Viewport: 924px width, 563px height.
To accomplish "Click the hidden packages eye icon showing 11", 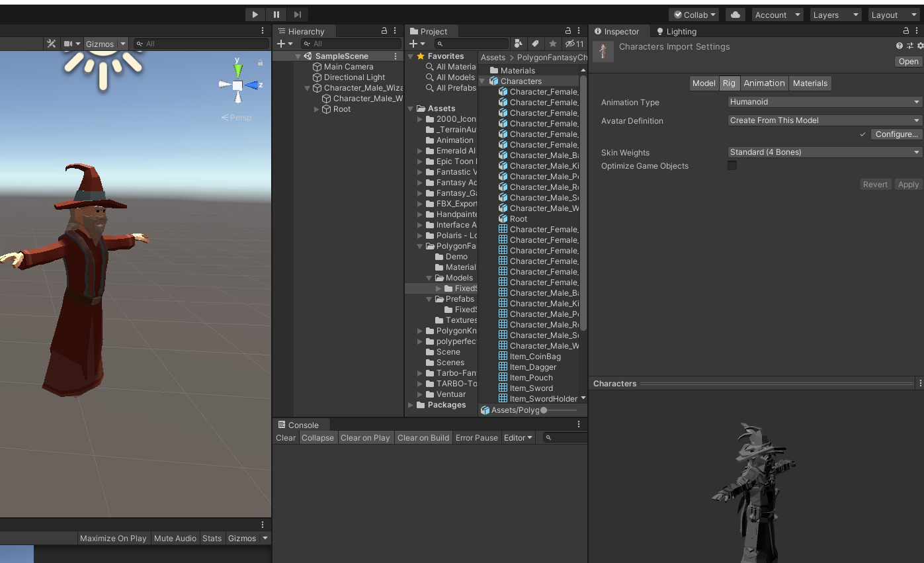I will pos(571,43).
